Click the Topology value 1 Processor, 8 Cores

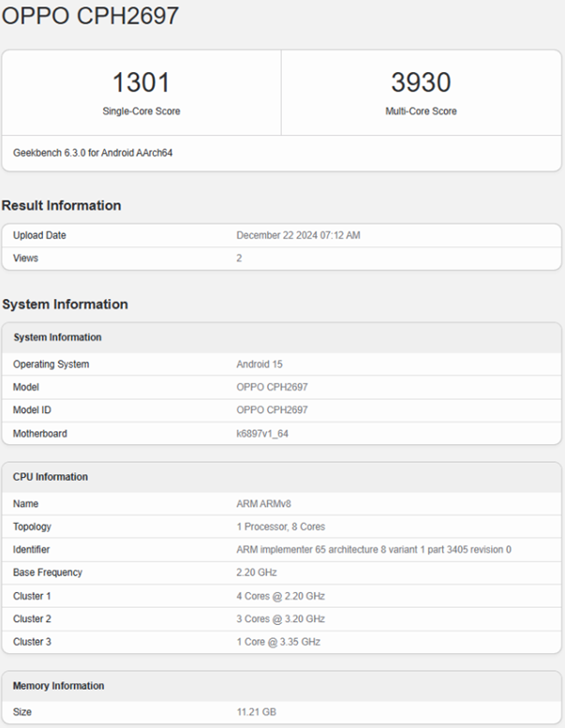point(280,527)
